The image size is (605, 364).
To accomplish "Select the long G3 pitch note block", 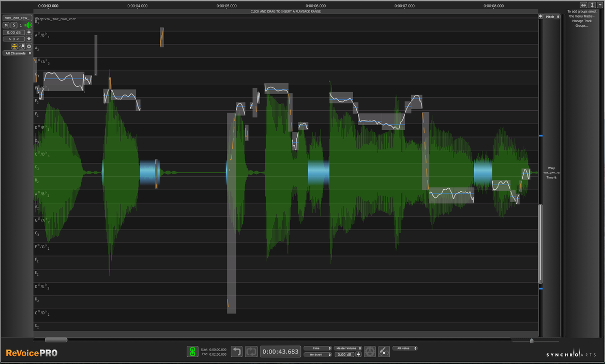I will 64,82.
